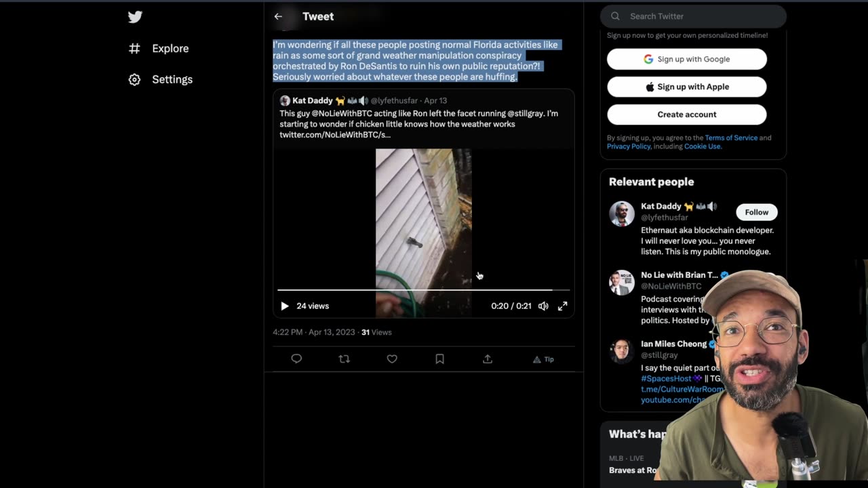Retweet this tweet
Viewport: 868px width, 488px height.
click(344, 359)
